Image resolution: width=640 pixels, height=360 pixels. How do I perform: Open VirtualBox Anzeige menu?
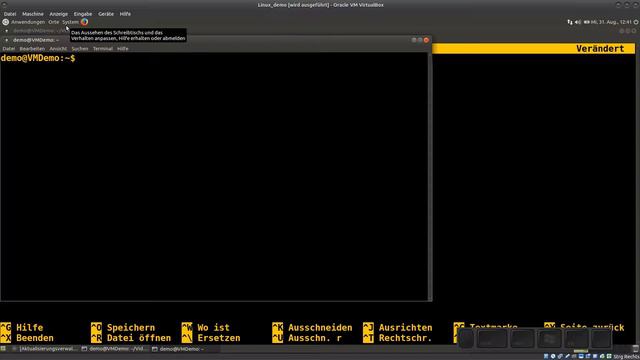tap(59, 14)
